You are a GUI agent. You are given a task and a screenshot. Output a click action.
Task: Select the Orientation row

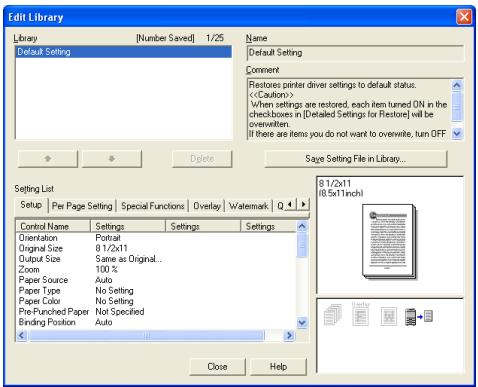pyautogui.click(x=156, y=238)
